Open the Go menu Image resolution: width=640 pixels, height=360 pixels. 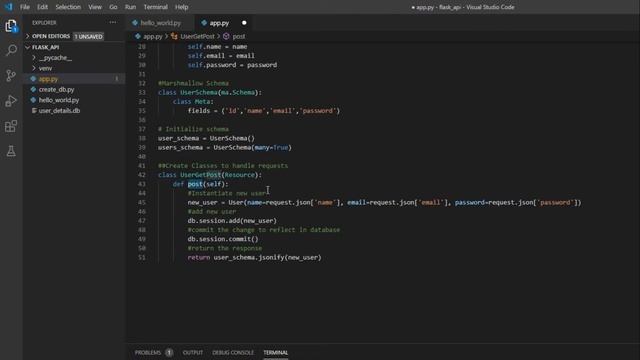(x=113, y=7)
